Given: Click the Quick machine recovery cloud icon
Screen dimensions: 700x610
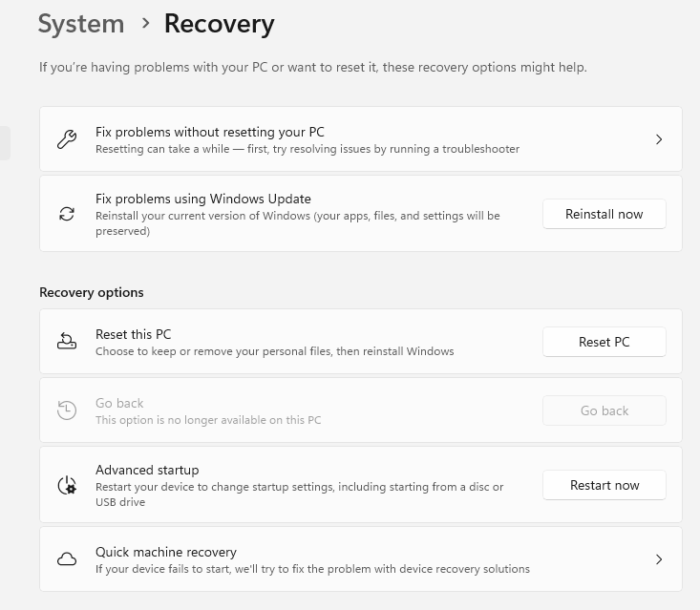Looking at the screenshot, I should tap(67, 559).
